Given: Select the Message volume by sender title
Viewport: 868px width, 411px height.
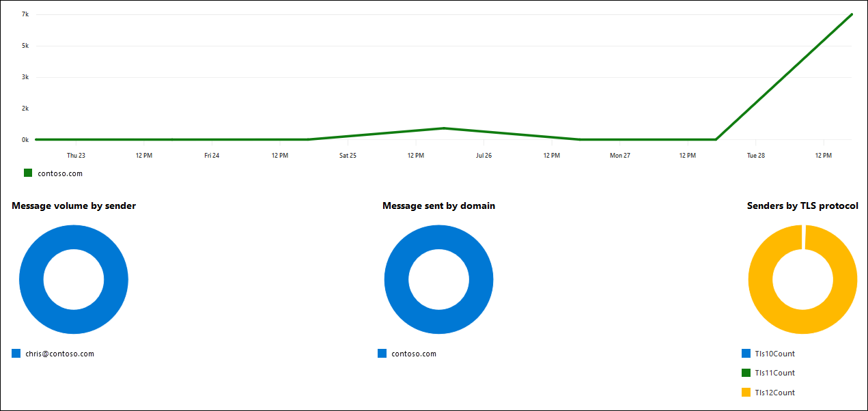Looking at the screenshot, I should click(x=73, y=205).
